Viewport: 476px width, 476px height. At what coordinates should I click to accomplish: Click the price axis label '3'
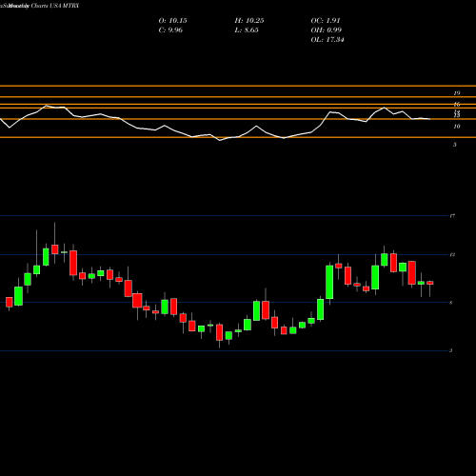coord(451,350)
